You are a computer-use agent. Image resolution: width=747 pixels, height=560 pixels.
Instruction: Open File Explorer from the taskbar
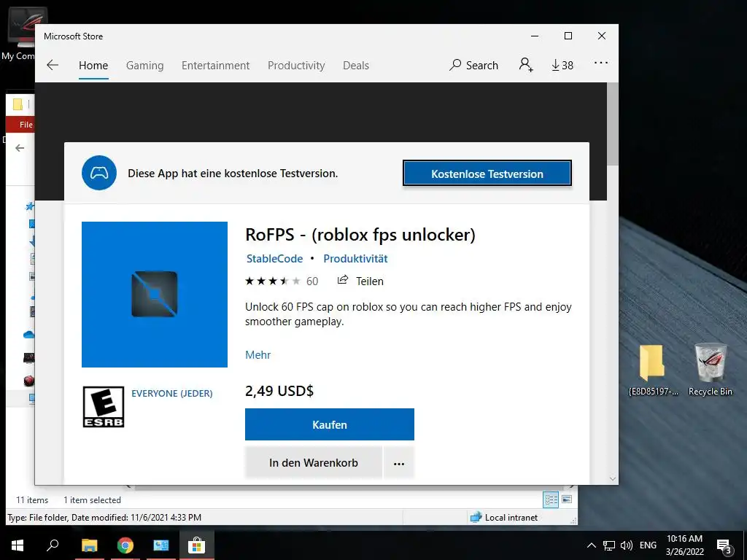pyautogui.click(x=89, y=545)
